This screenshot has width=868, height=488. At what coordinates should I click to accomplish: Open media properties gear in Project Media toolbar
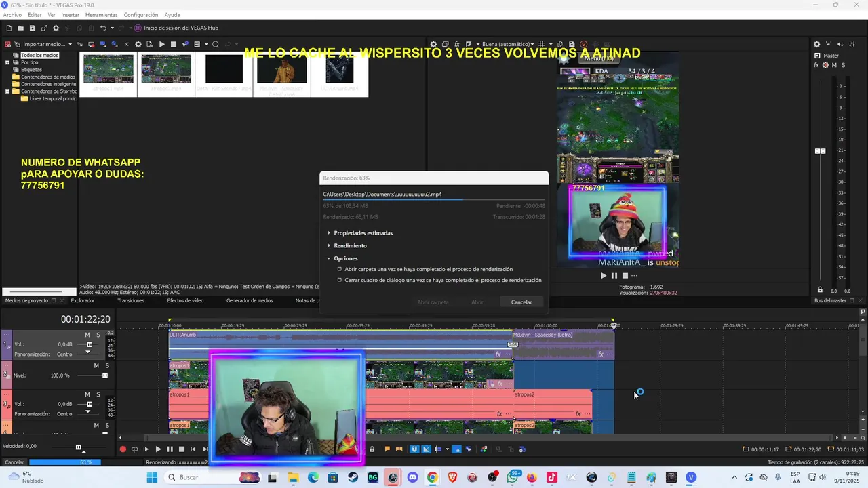[x=138, y=44]
